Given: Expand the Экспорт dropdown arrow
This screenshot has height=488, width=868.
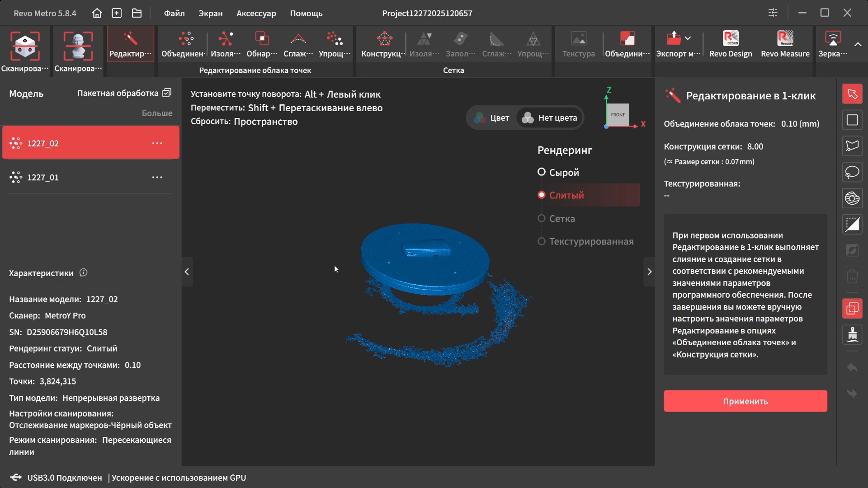Looking at the screenshot, I should coord(688,38).
